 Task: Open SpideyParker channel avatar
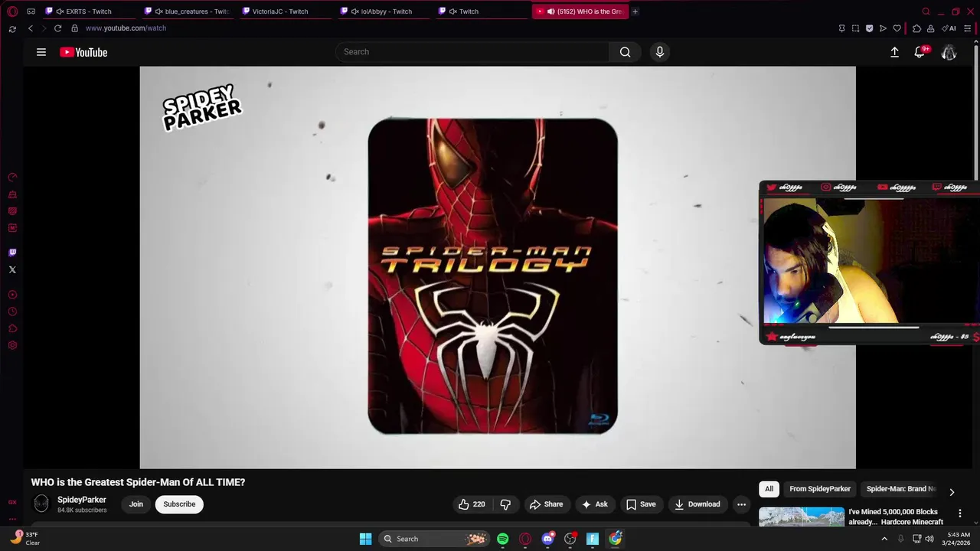(41, 504)
